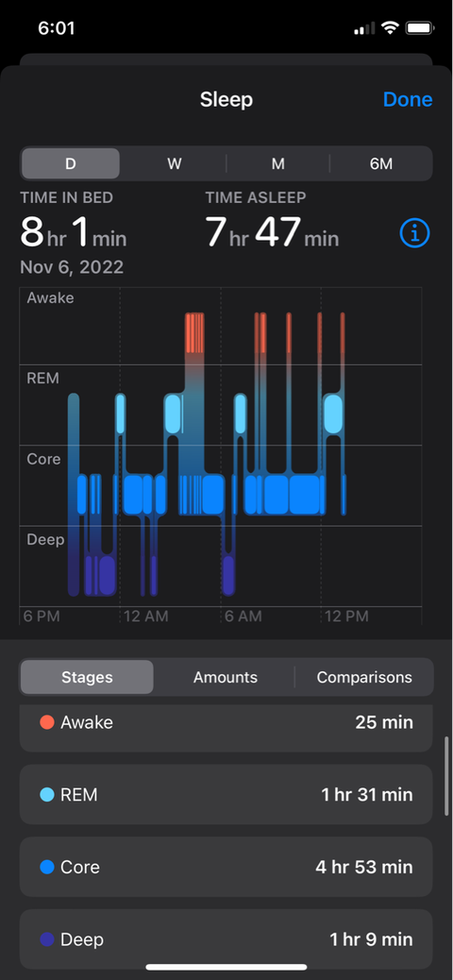Tap the cellular signal bars icon

click(364, 28)
